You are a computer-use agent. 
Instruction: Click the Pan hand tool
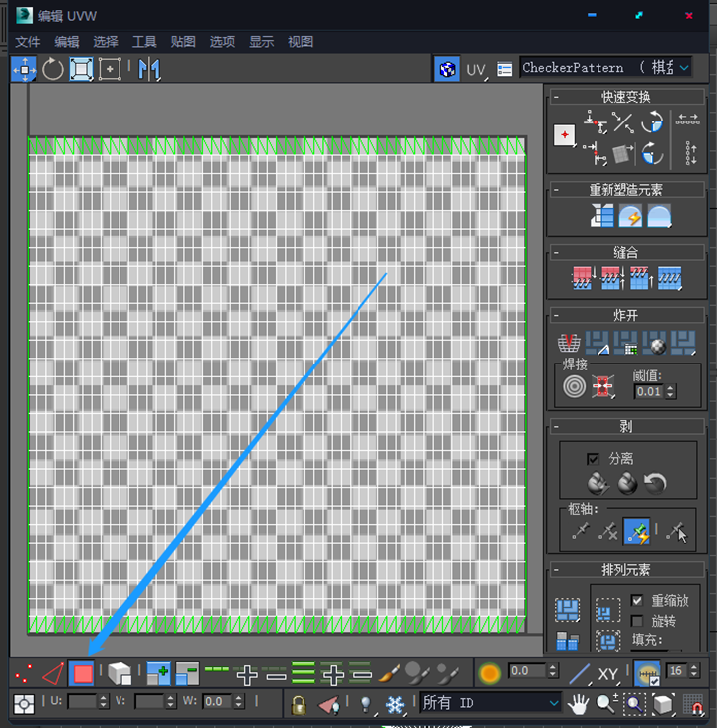[x=578, y=704]
